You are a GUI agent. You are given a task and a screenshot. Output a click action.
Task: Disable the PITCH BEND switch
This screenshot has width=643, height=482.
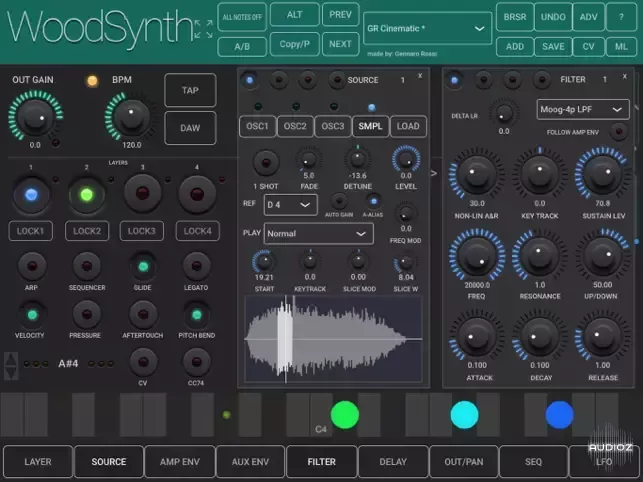(x=197, y=315)
